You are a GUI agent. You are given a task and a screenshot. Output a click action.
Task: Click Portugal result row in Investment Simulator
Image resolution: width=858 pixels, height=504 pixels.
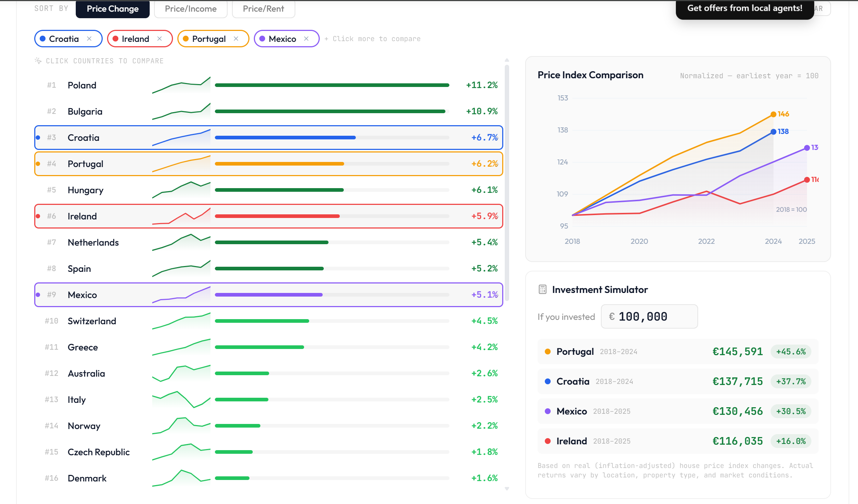coord(677,352)
